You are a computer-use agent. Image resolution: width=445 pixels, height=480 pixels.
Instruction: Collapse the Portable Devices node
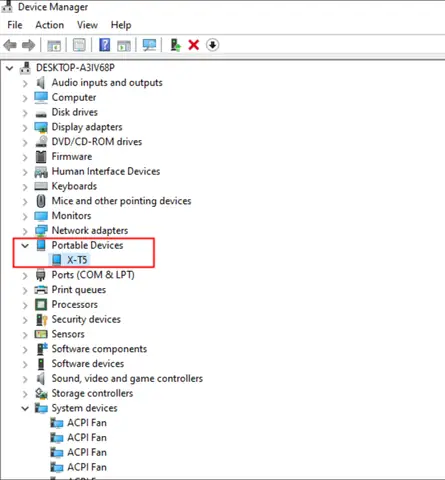[x=25, y=246]
